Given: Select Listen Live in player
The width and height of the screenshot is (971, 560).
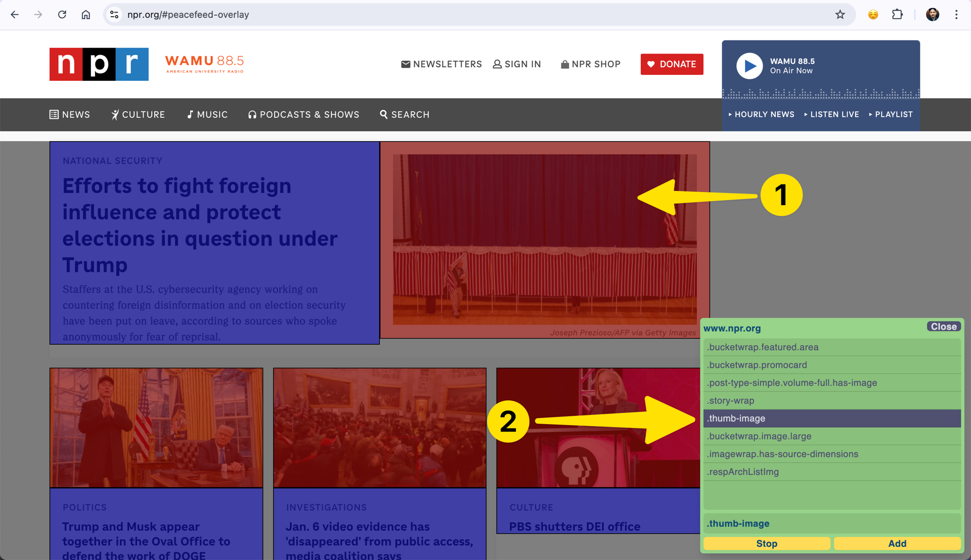Looking at the screenshot, I should point(831,114).
